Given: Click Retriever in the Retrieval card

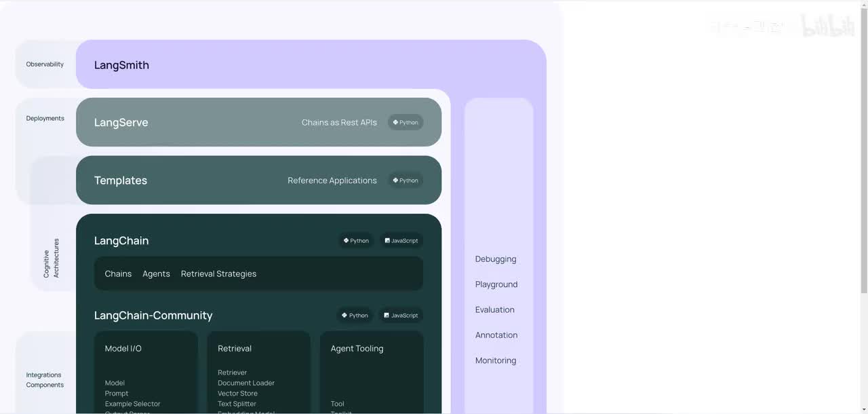Looking at the screenshot, I should tap(233, 373).
